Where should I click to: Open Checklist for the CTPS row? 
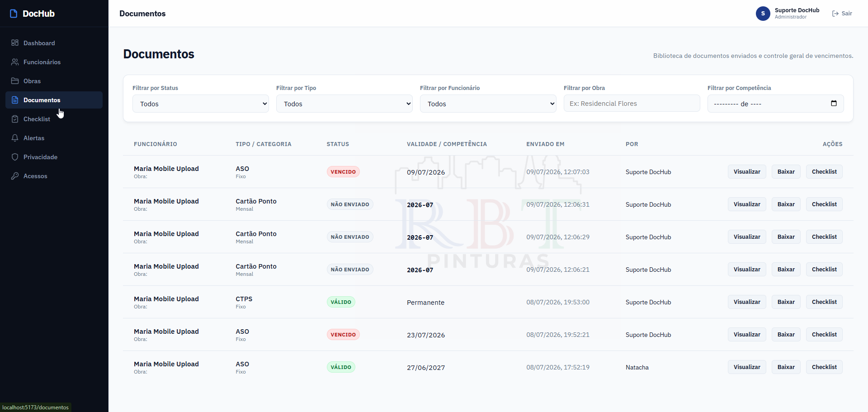tap(824, 302)
